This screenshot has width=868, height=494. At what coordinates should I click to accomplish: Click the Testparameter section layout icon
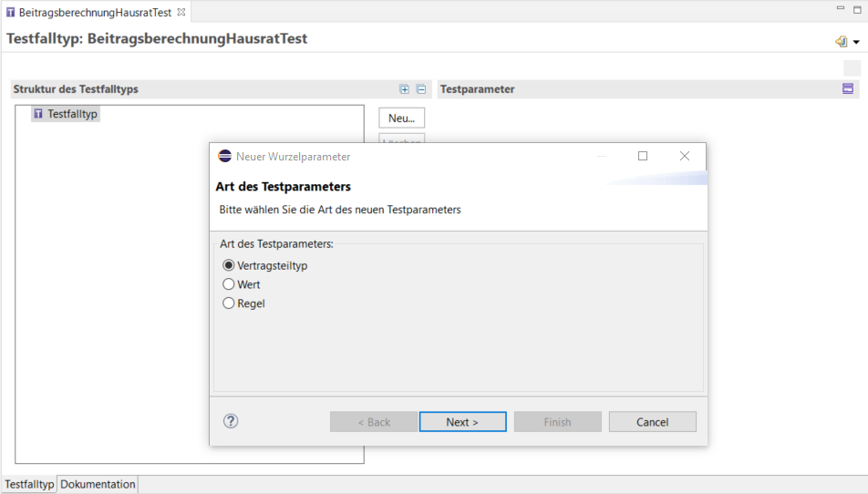[x=848, y=88]
